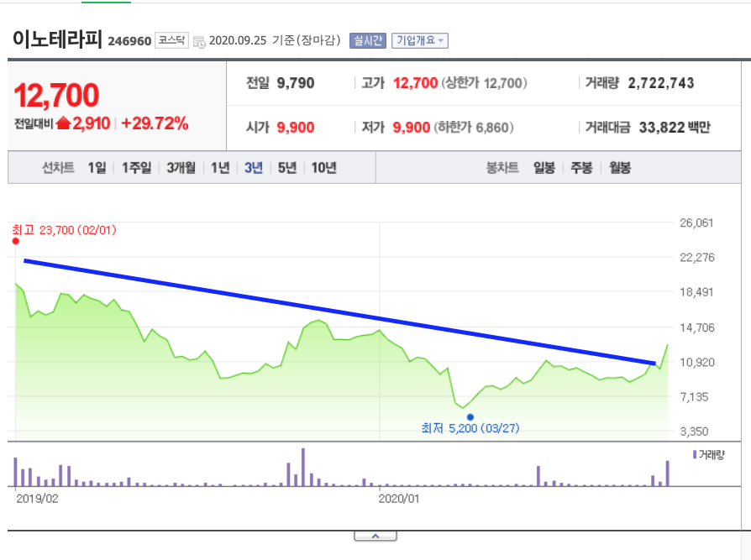Screen dimensions: 751x560
Task: Click the 2020.09.25 기준(장마감) date text
Action: (x=275, y=40)
